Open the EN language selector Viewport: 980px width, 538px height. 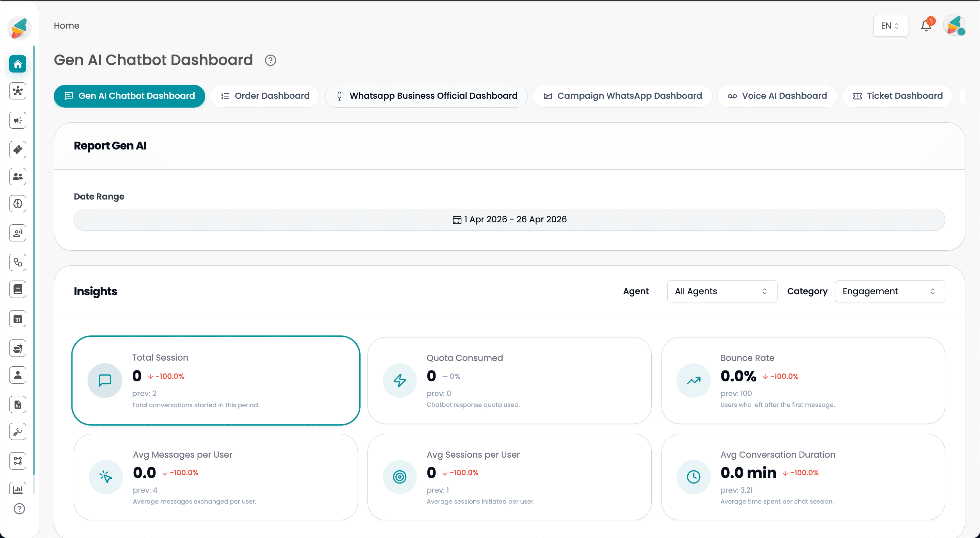click(891, 26)
